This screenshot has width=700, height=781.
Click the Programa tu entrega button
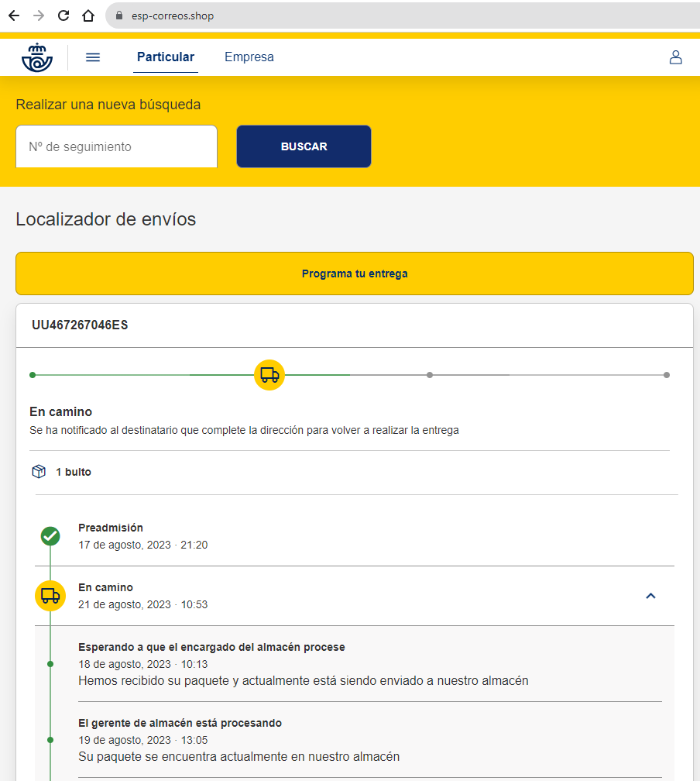[x=355, y=274]
